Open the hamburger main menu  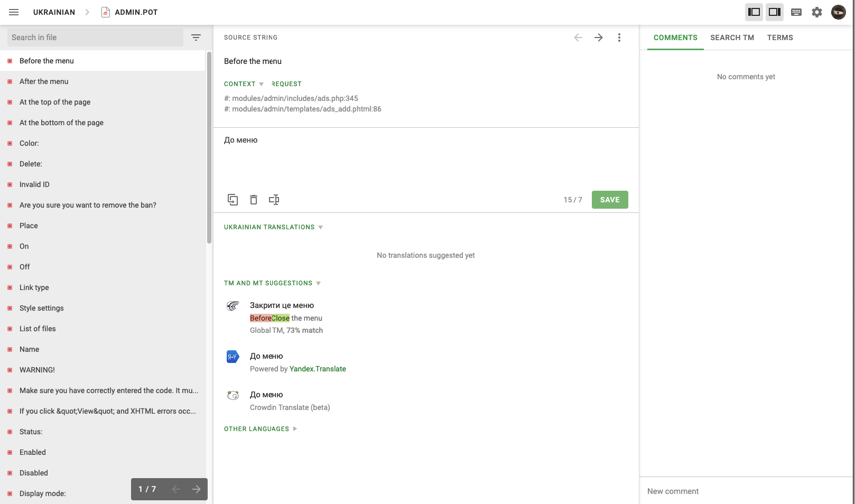pyautogui.click(x=14, y=12)
